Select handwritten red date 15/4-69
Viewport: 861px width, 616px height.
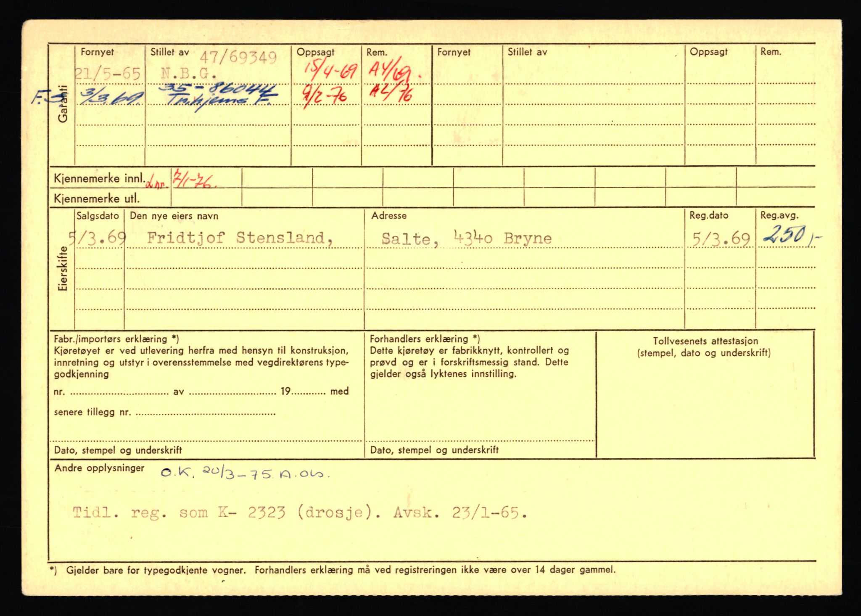tap(330, 71)
